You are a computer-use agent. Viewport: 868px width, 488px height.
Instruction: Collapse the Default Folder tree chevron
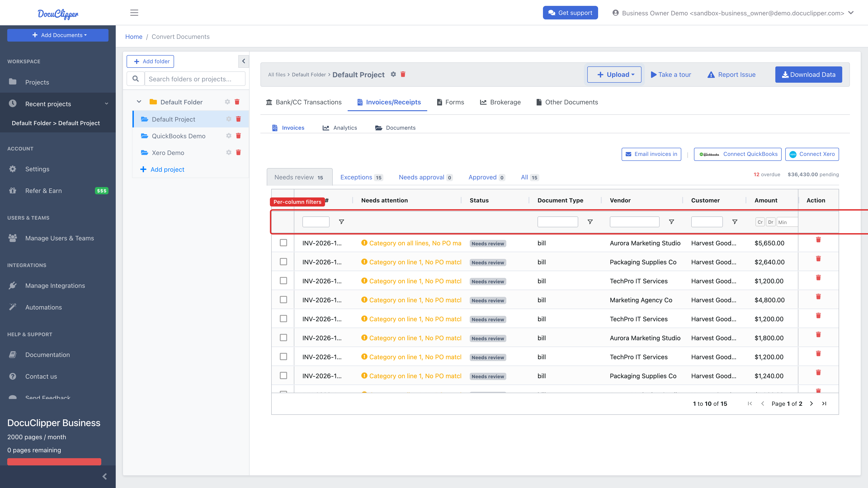pyautogui.click(x=139, y=102)
